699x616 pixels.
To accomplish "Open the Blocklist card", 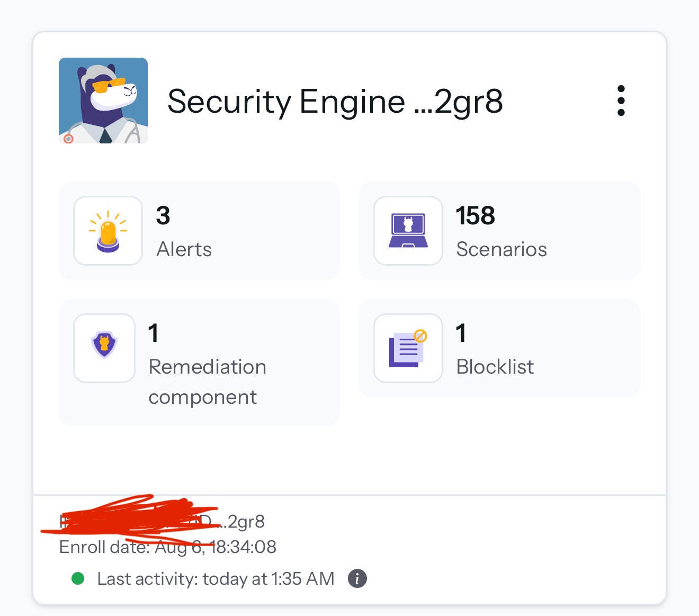I will click(x=499, y=348).
